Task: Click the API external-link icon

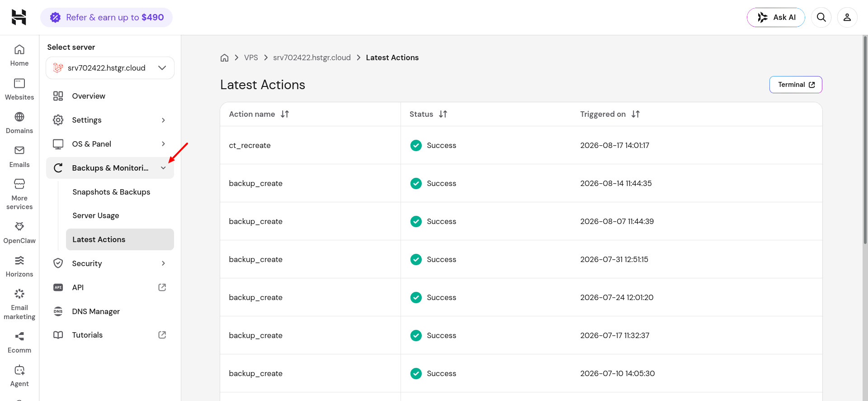Action: pyautogui.click(x=162, y=287)
